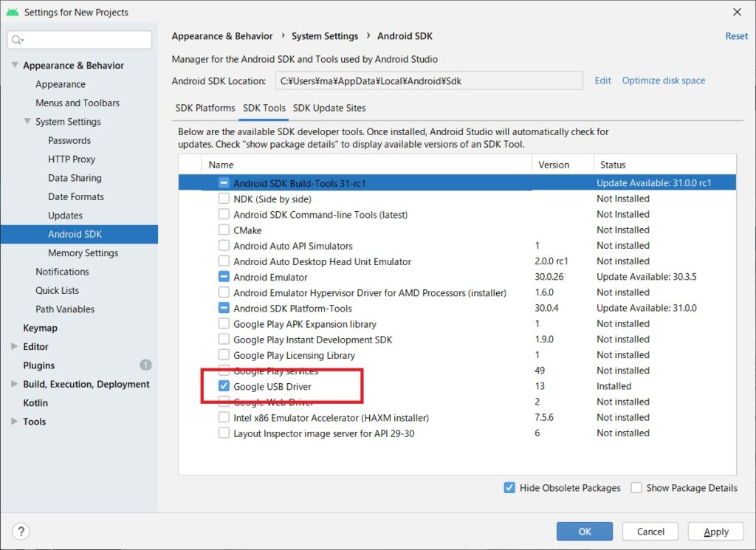756x550 pixels.
Task: Collapse the System Settings tree arrow
Action: [27, 122]
